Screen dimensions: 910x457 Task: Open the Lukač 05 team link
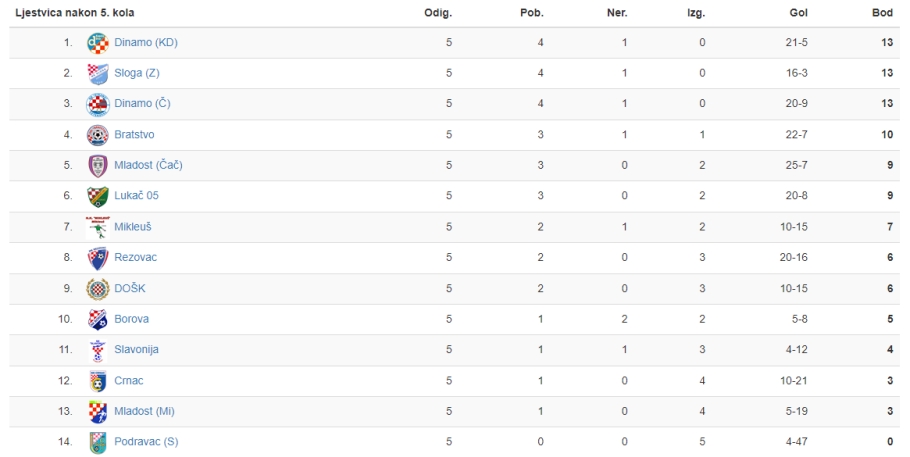(x=136, y=196)
